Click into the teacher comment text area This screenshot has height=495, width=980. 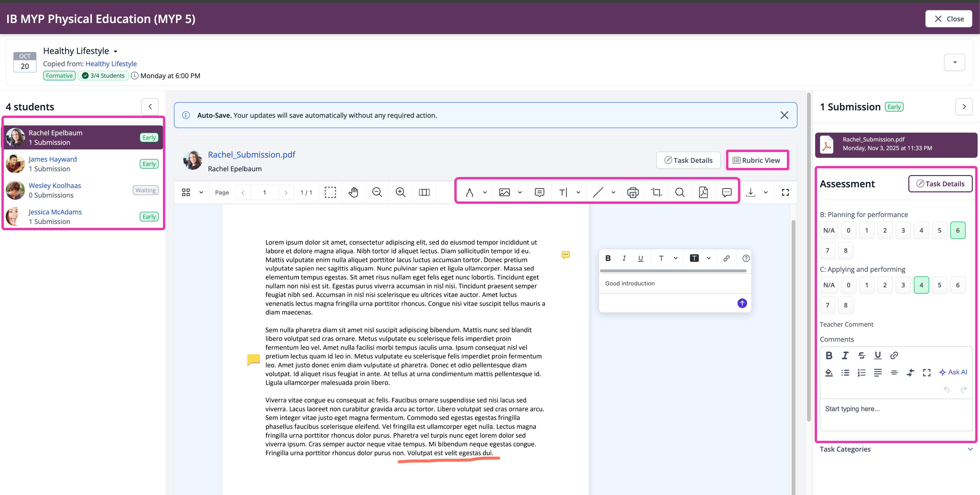pos(896,415)
